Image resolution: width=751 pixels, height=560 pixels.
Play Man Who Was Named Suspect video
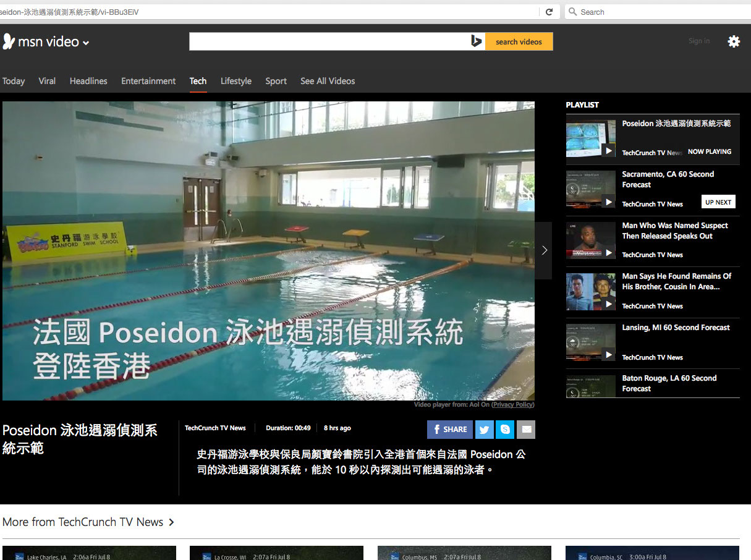pos(590,240)
